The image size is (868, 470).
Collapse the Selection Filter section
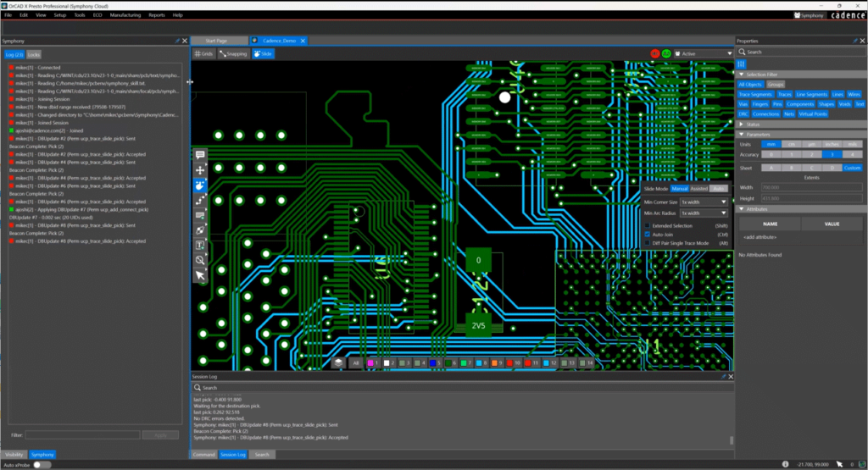(742, 75)
